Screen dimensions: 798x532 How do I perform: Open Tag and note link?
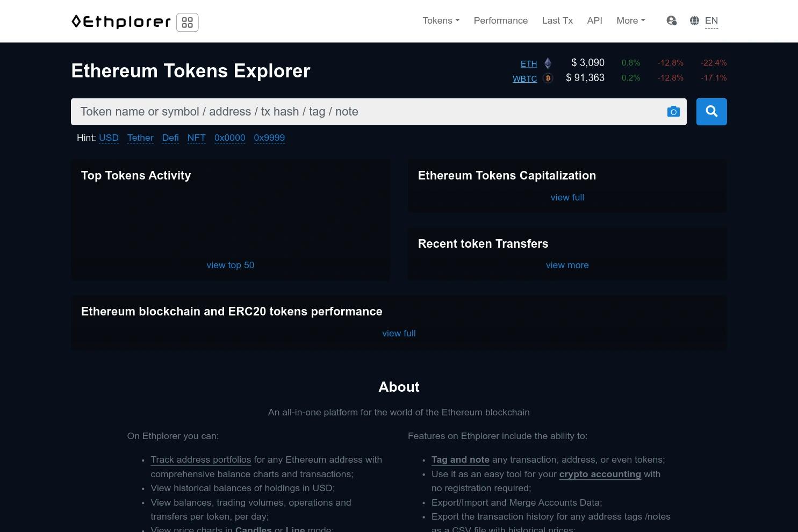click(461, 460)
